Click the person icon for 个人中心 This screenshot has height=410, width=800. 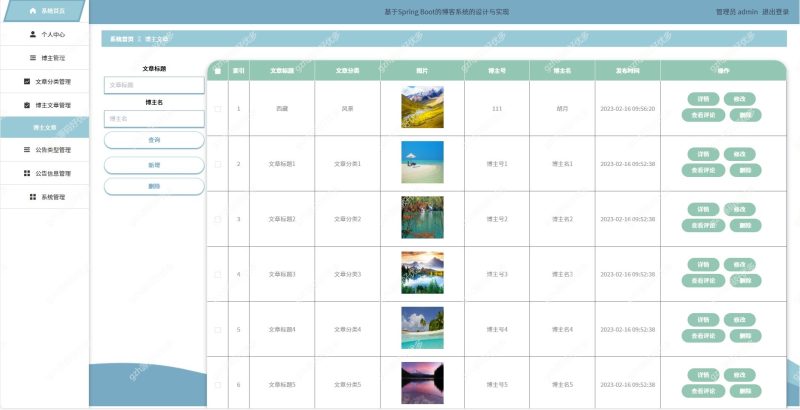[x=33, y=34]
